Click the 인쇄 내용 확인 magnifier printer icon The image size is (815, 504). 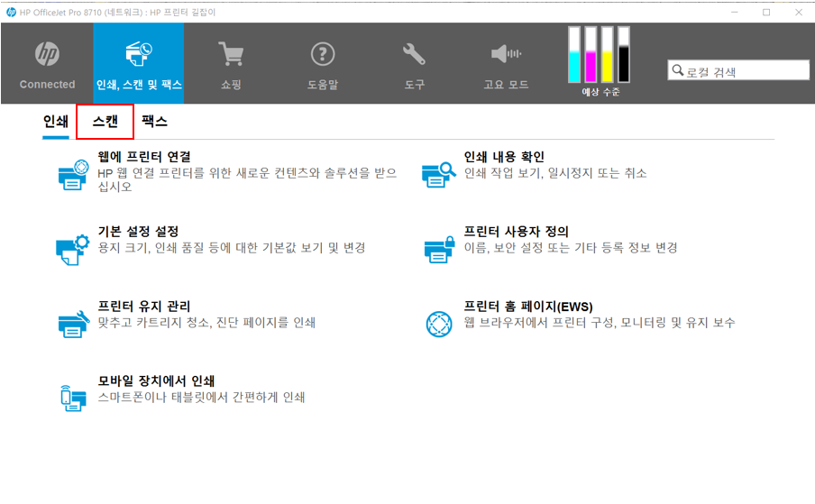pos(439,175)
